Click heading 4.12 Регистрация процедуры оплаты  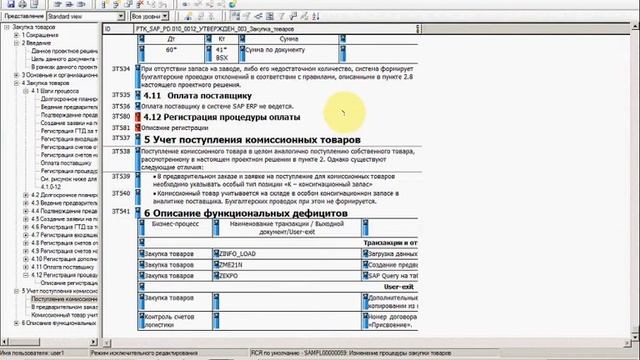pos(222,117)
